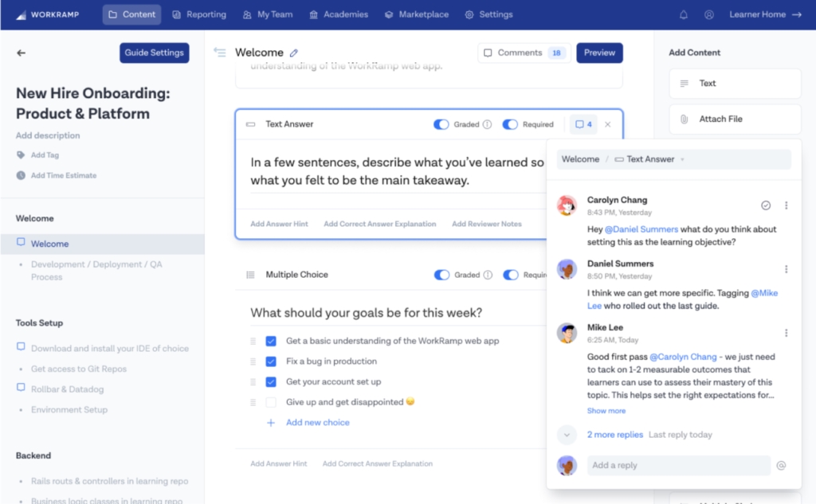
Task: Click the drag handle for 'Get your account set up'
Action: tap(253, 381)
